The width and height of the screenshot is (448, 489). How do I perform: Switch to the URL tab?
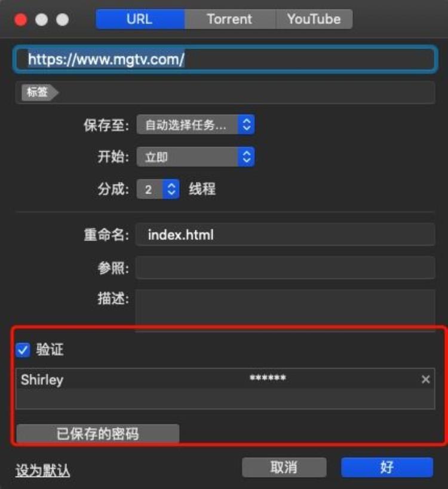tap(140, 19)
